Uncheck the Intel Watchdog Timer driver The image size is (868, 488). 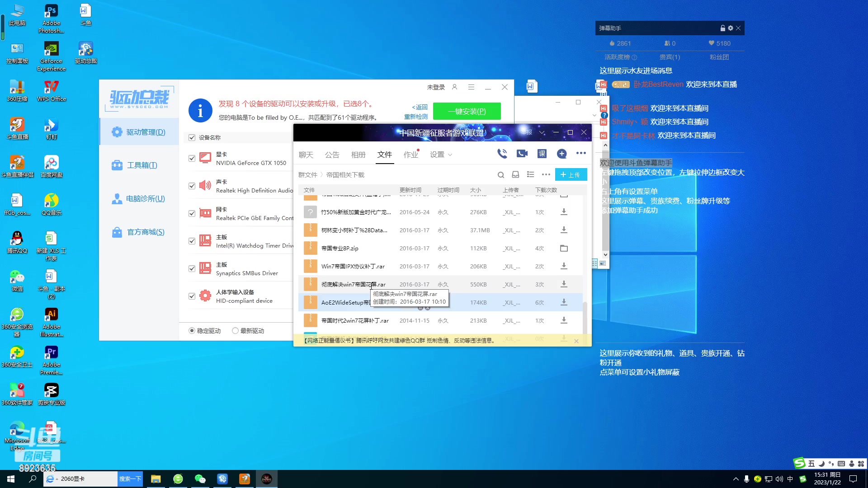point(192,241)
